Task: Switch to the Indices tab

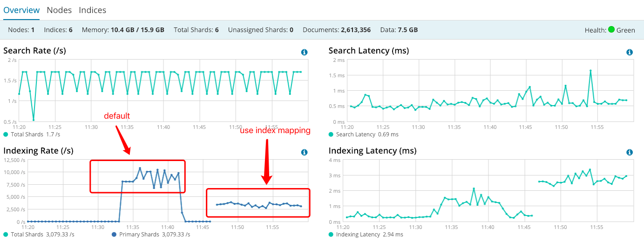Action: 93,10
